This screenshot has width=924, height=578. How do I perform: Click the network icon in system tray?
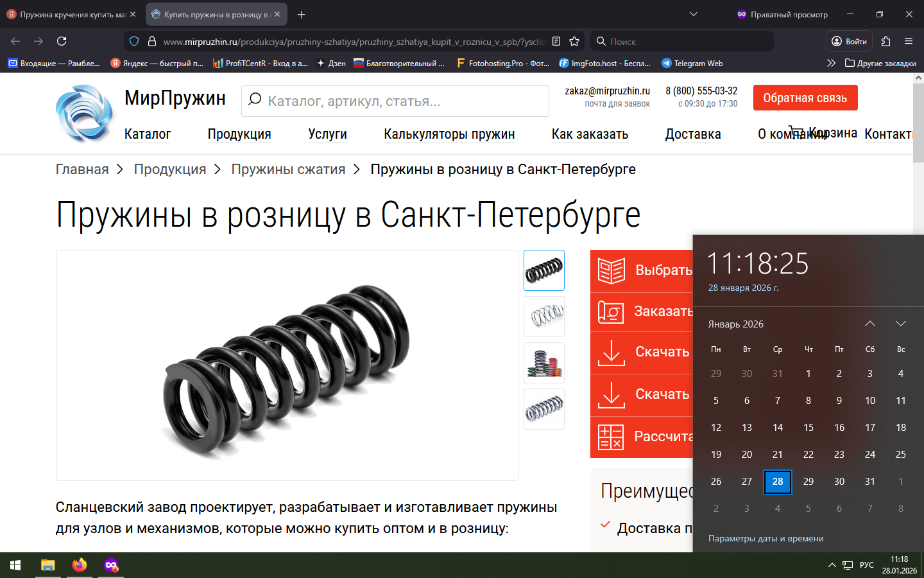coord(848,565)
